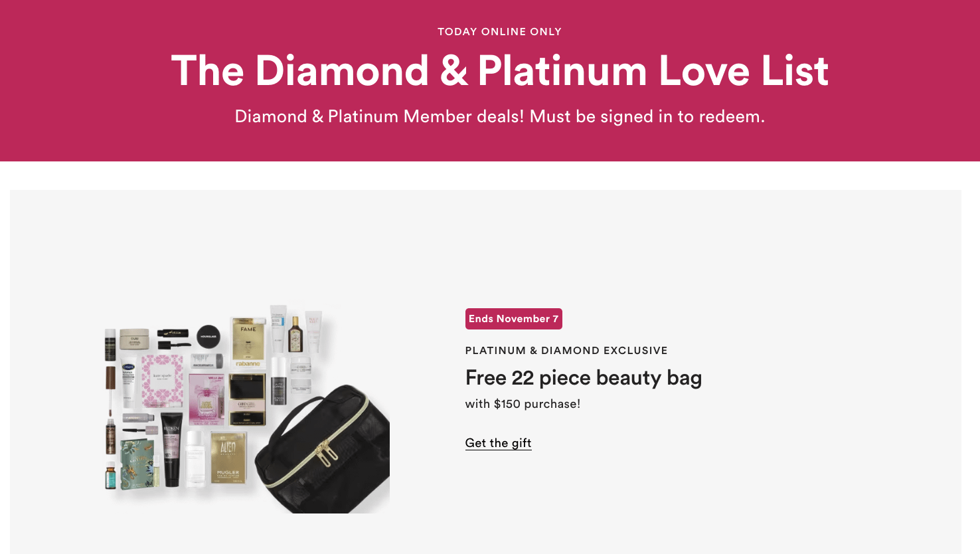Click the Fame Rabanne perfume sample
The width and height of the screenshot is (980, 554).
point(248,343)
